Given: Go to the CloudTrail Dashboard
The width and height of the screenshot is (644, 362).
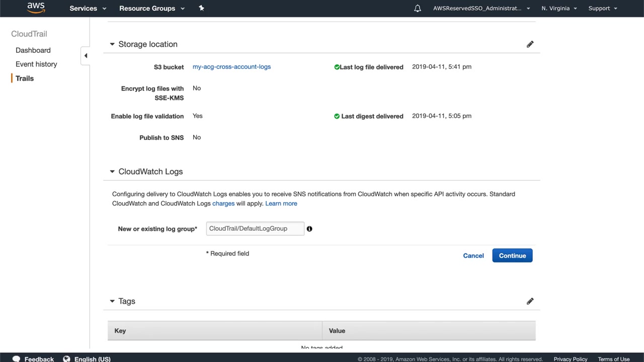Looking at the screenshot, I should point(33,50).
